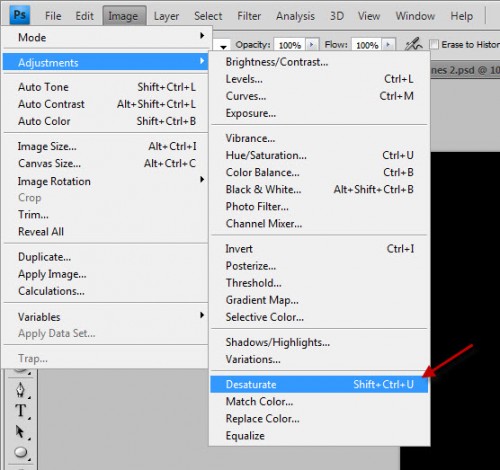Choose Trim from the Image menu

coord(105,214)
